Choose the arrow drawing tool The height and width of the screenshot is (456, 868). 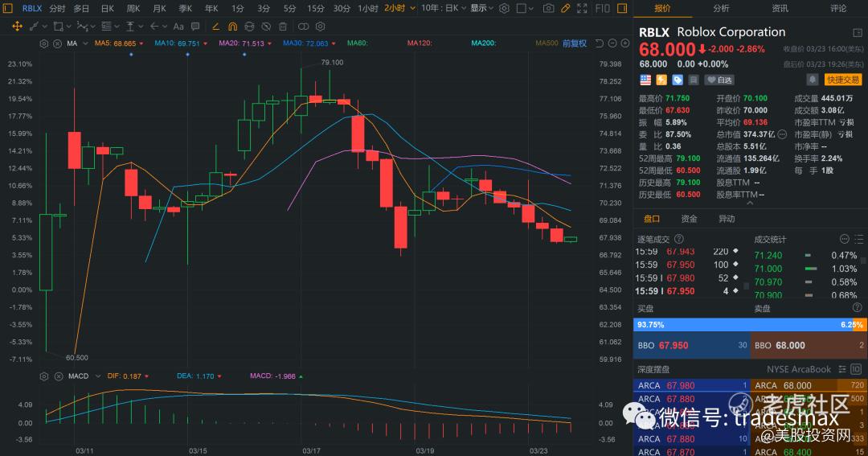click(x=154, y=26)
